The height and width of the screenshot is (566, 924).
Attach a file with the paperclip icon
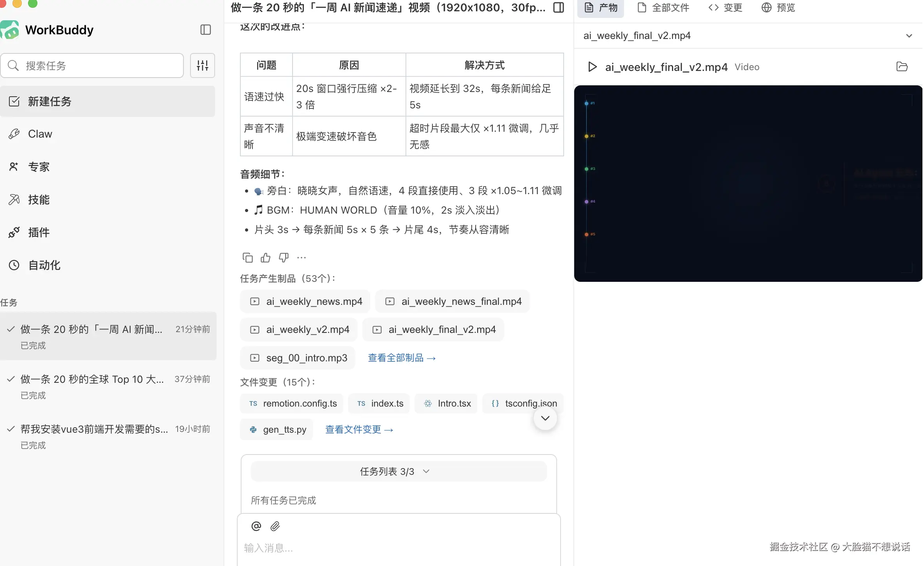pyautogui.click(x=275, y=525)
